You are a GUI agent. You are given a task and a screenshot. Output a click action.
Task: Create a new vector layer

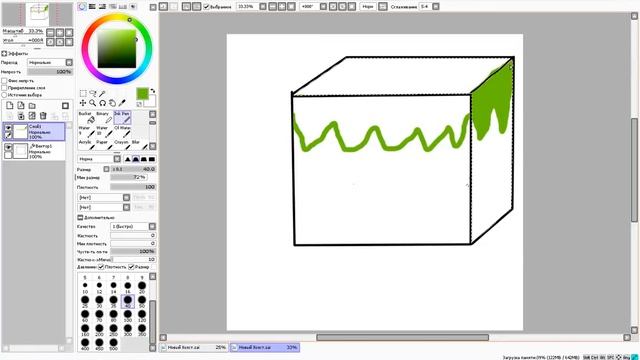pos(20,106)
